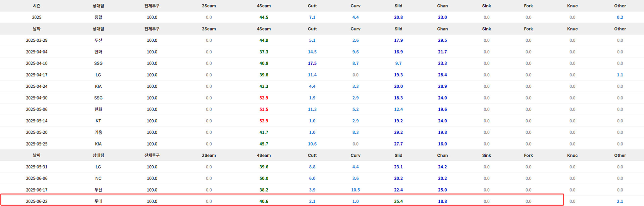Click the 2025-06-06 date cell
The height and width of the screenshot is (206, 644).
37,178
